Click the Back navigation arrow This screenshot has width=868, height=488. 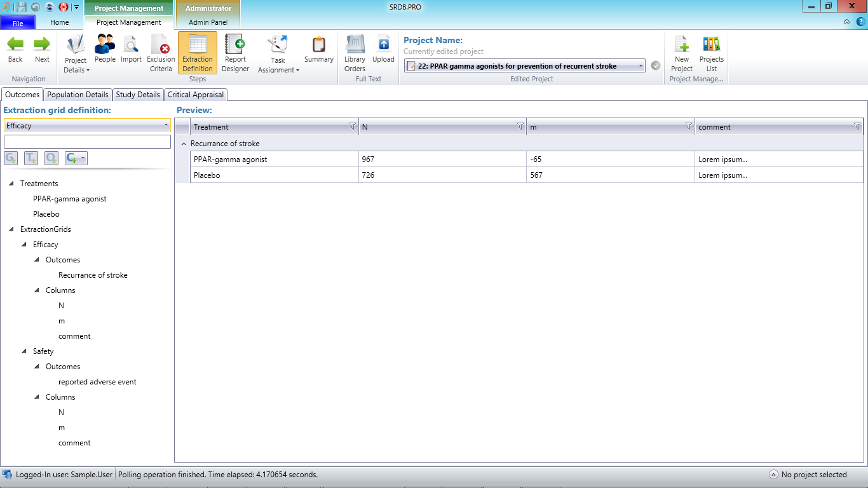click(x=15, y=50)
